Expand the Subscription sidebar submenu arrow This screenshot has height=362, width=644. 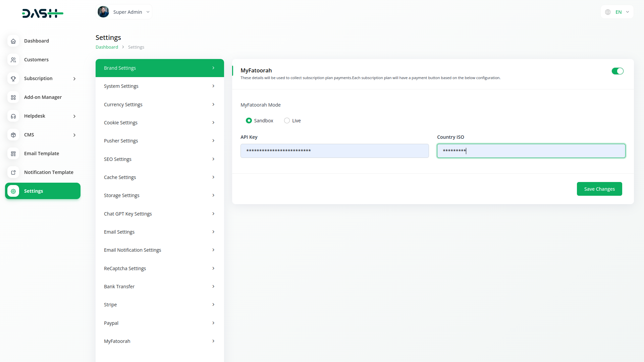click(74, 79)
